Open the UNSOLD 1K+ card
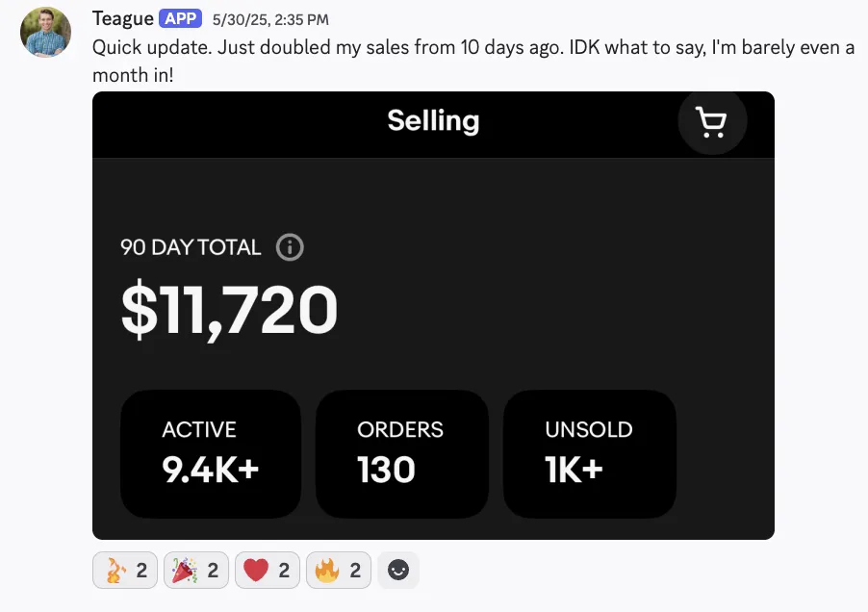Screen dimensions: 868x612 [589, 453]
